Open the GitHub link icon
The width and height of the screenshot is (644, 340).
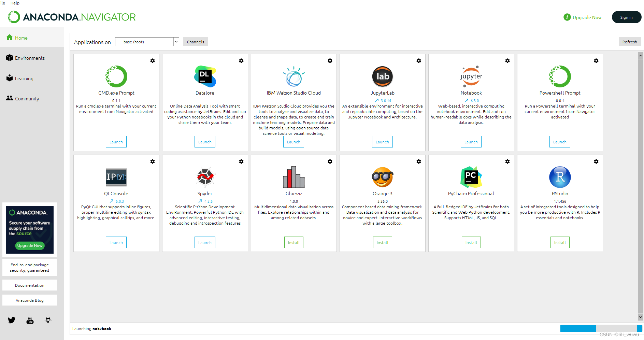pos(48,320)
